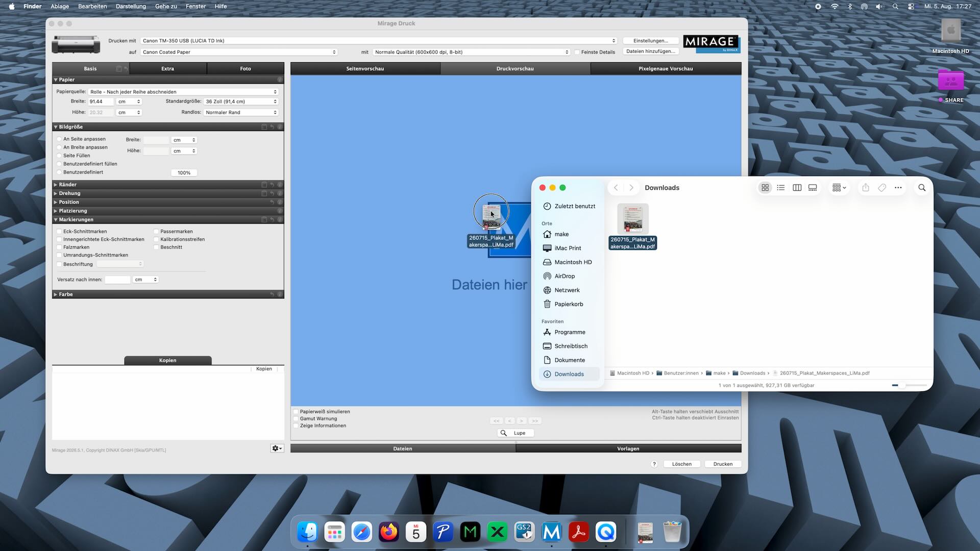Open the gear settings menu icon

[277, 448]
